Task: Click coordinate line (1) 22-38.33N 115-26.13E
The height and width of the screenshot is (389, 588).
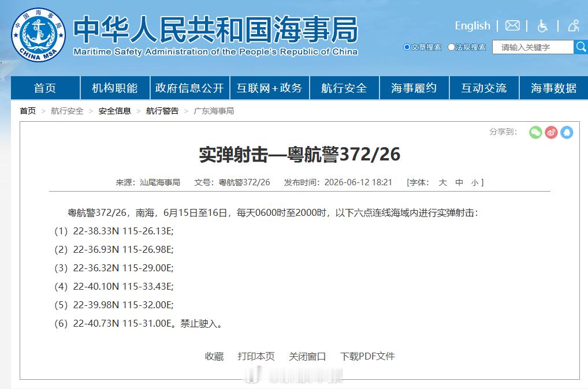Action: (x=114, y=231)
